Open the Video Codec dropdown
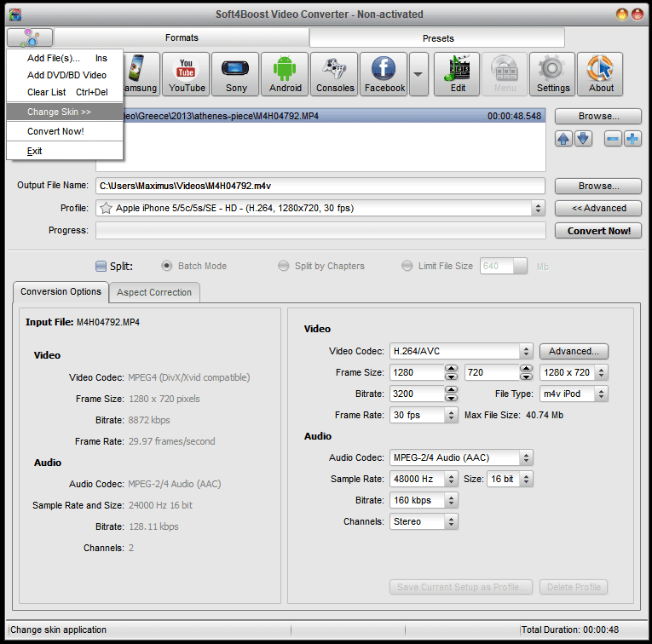Screen dimensions: 652x644 coord(526,352)
